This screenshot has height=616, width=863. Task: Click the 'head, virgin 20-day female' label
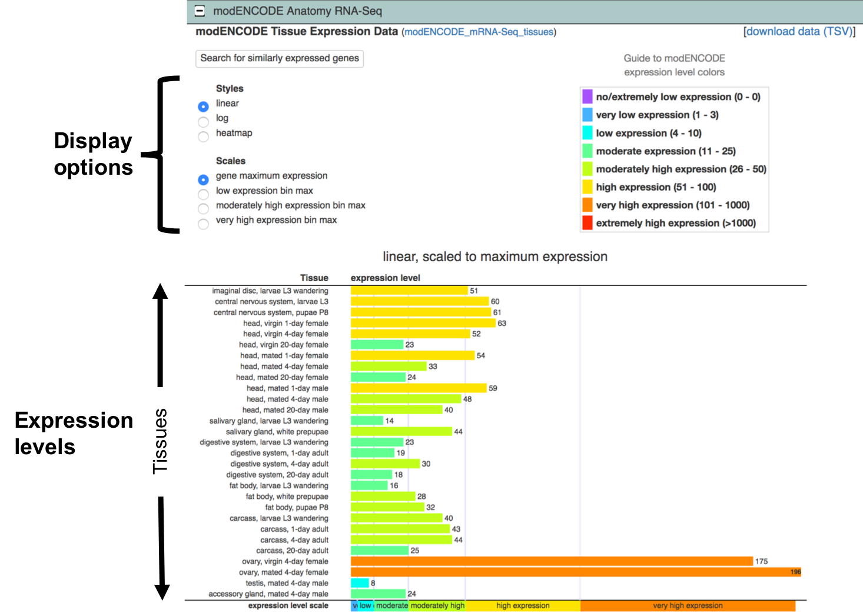click(284, 345)
